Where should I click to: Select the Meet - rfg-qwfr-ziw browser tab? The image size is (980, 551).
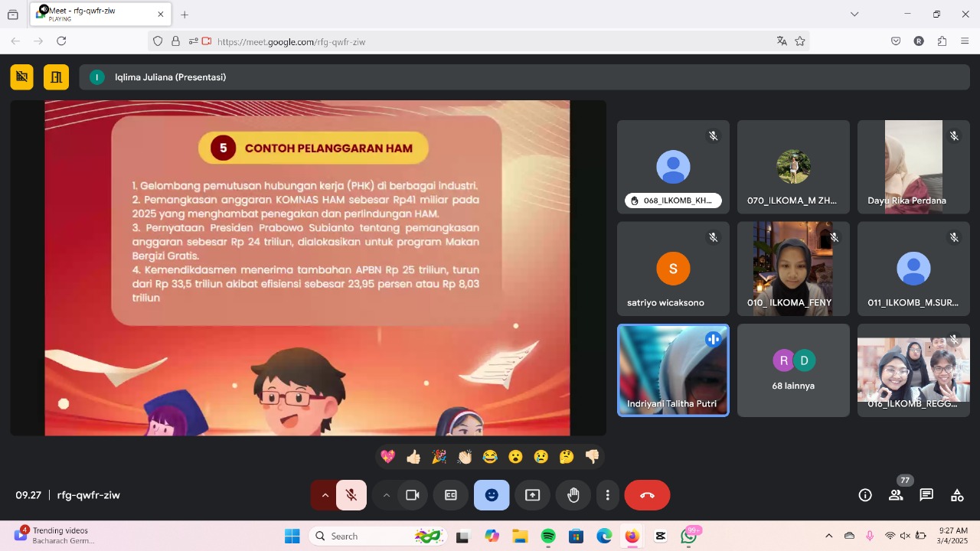tap(96, 14)
